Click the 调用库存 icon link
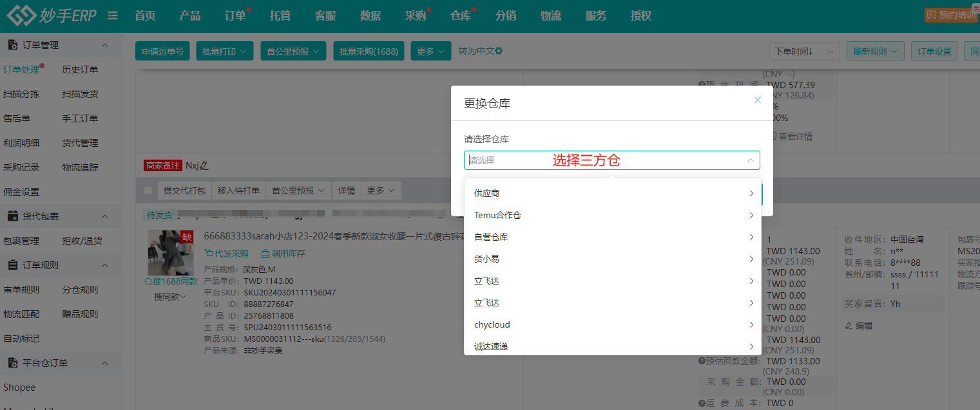Image resolution: width=980 pixels, height=410 pixels. click(x=265, y=254)
